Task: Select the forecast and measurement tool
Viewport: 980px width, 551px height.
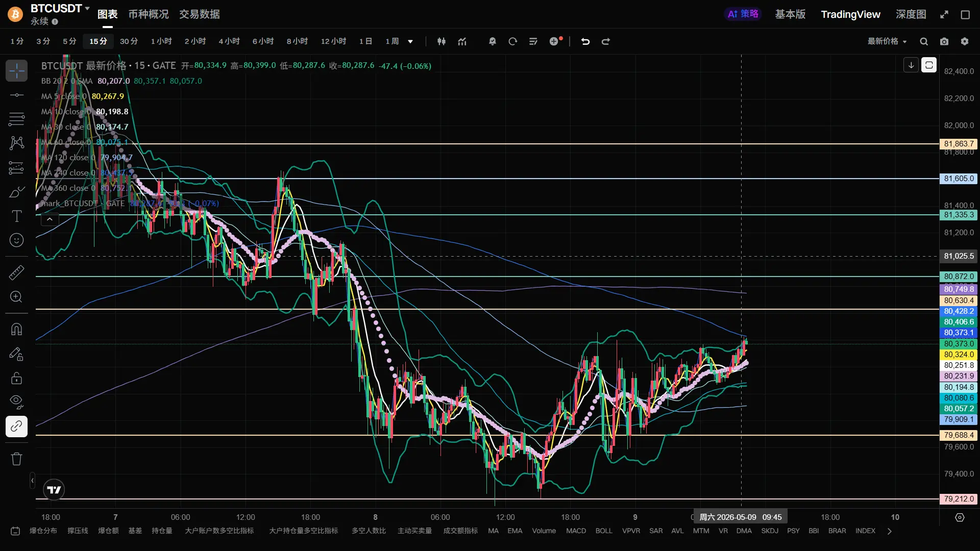Action: coord(16,168)
